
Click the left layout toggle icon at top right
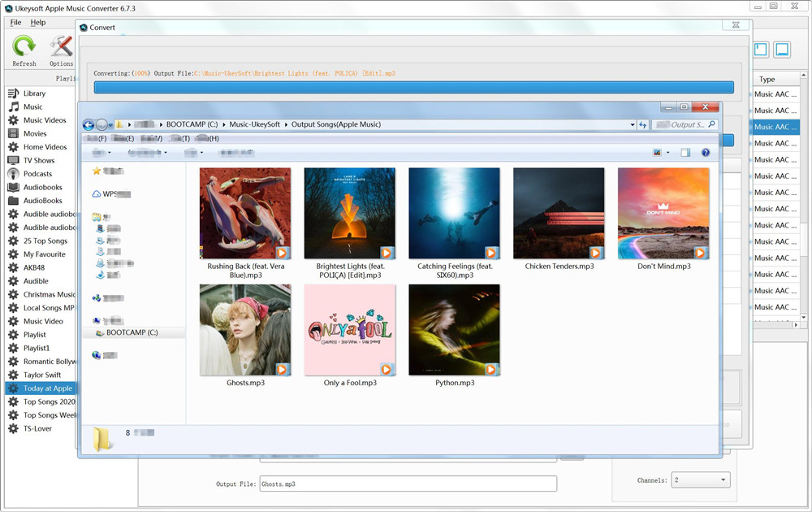tap(760, 50)
